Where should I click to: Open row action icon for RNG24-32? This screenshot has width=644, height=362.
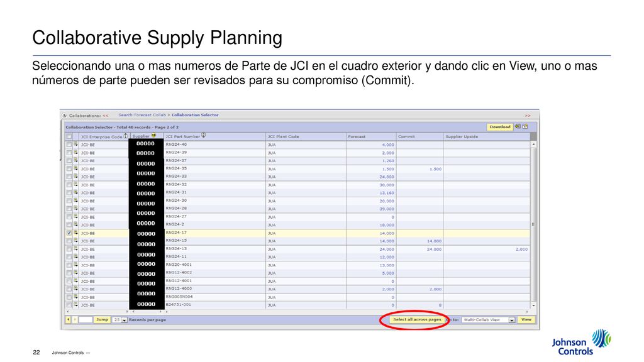[76, 185]
